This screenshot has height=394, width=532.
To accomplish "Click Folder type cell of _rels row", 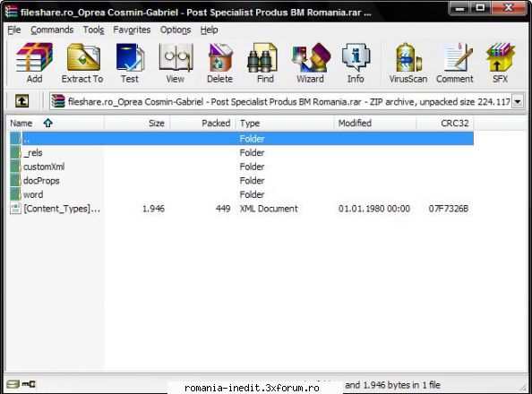I will tap(252, 153).
